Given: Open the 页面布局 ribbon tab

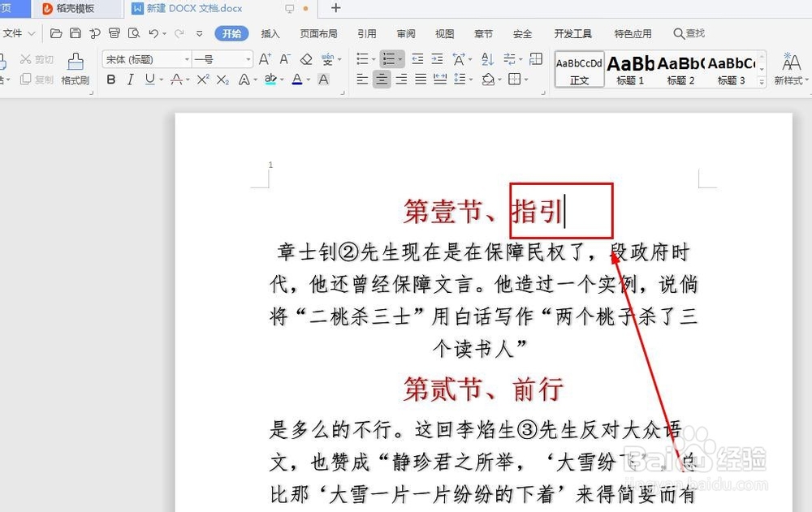Looking at the screenshot, I should pyautogui.click(x=317, y=33).
